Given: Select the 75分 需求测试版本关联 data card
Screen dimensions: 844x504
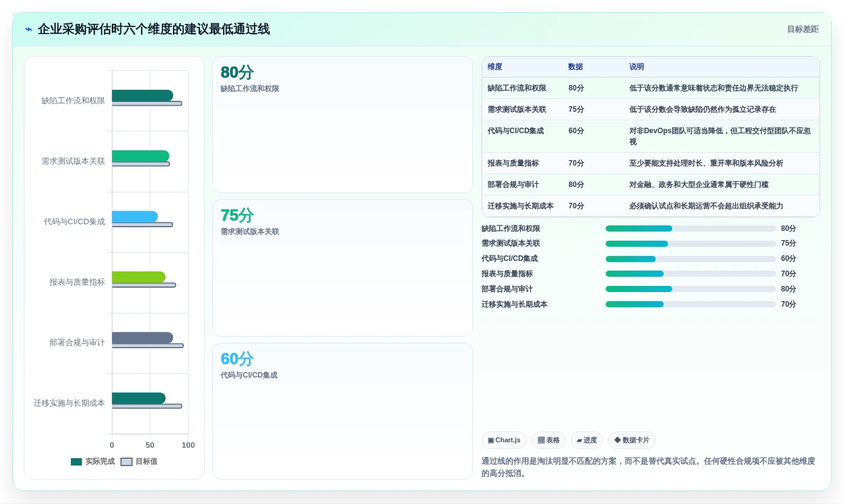Looking at the screenshot, I should (342, 268).
